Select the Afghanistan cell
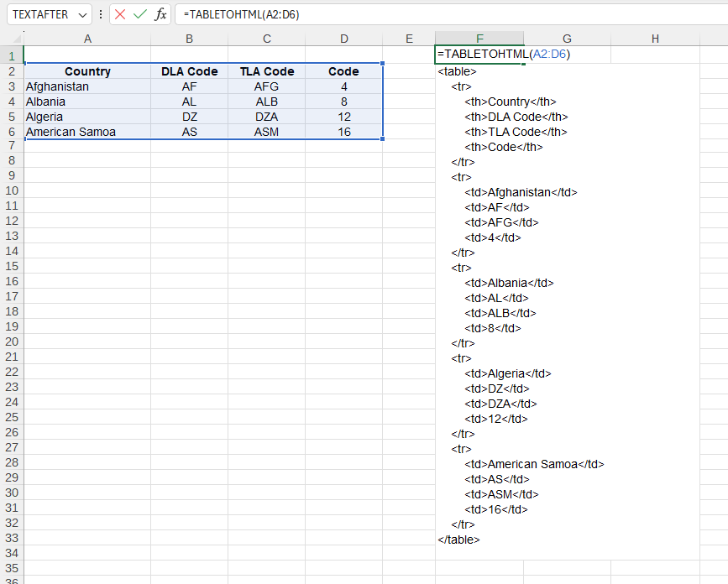The image size is (728, 584). (87, 86)
